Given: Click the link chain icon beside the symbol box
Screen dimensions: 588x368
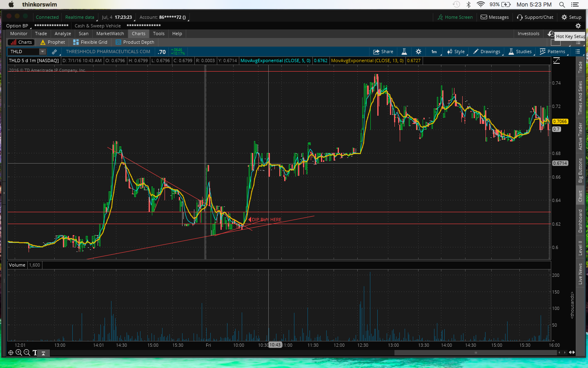Looking at the screenshot, I should click(54, 52).
